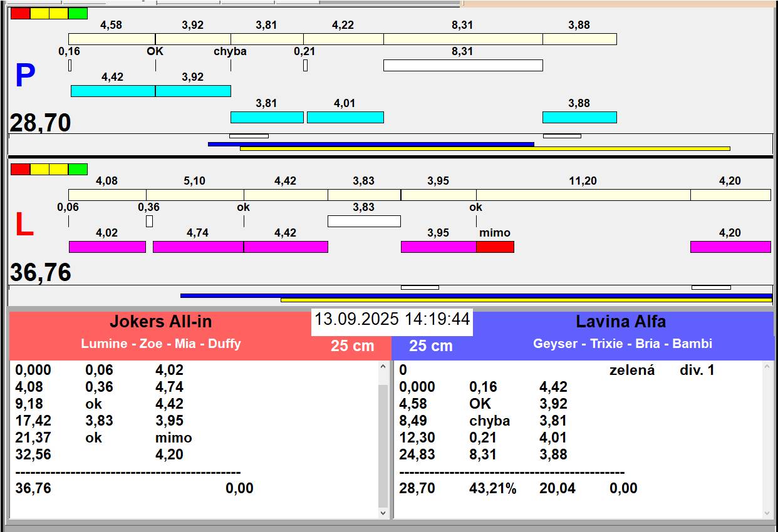Select the magenta 4,42 bar in lane L
778x532 pixels.
pyautogui.click(x=286, y=247)
